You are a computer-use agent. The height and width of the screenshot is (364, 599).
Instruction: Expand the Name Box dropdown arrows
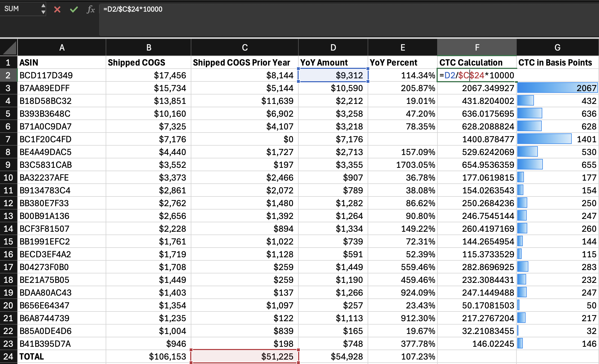pyautogui.click(x=43, y=9)
